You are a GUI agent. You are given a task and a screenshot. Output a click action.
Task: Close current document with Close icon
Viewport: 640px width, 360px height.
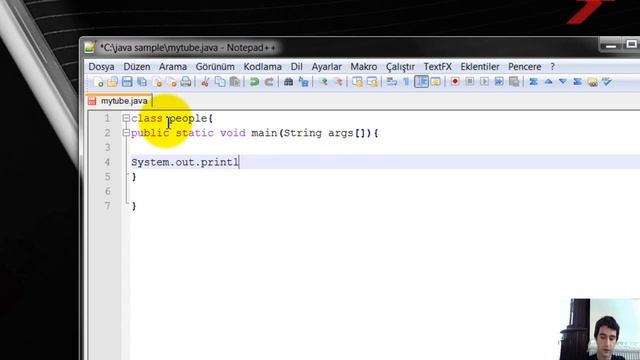click(x=157, y=82)
